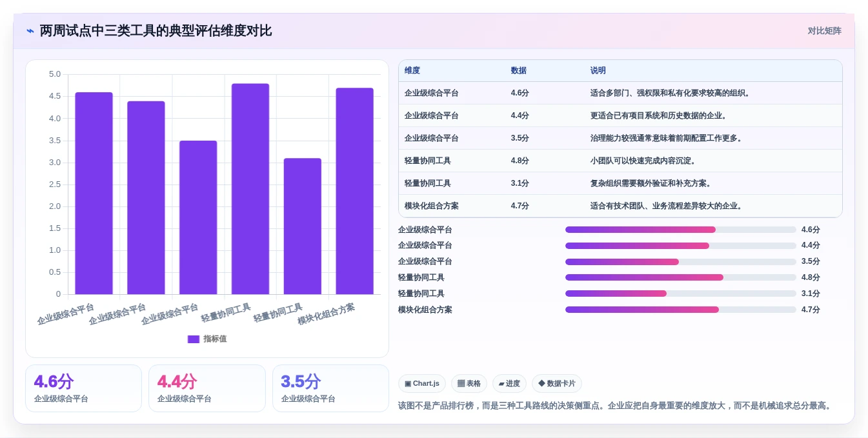Toggle the 指标值 legend entry under the chart
868x438 pixels.
pyautogui.click(x=207, y=339)
